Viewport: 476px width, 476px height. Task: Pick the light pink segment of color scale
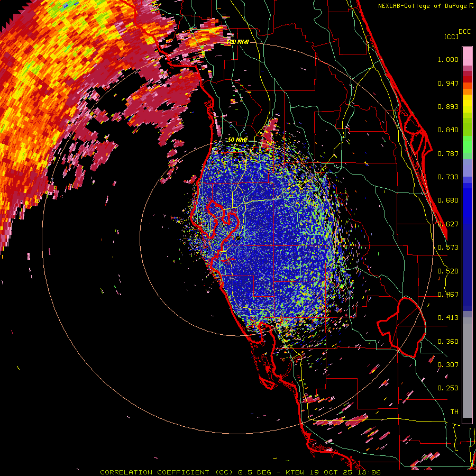point(467,57)
